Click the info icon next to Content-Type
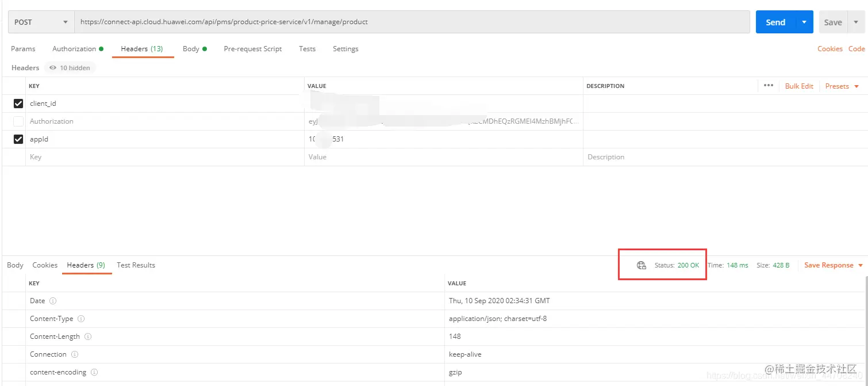 pyautogui.click(x=81, y=319)
